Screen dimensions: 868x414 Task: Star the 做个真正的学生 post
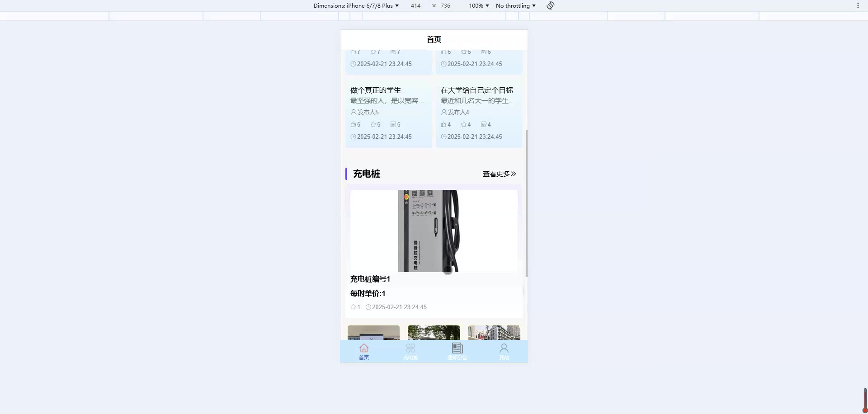[373, 124]
